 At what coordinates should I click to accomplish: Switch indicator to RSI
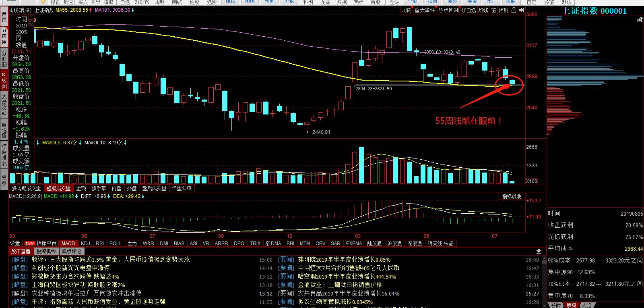click(100, 243)
